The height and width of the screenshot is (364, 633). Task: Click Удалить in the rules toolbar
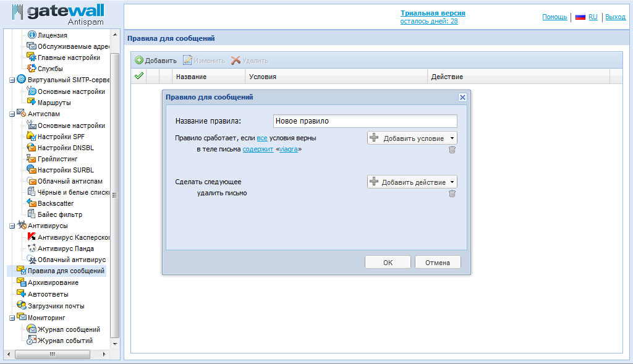250,61
